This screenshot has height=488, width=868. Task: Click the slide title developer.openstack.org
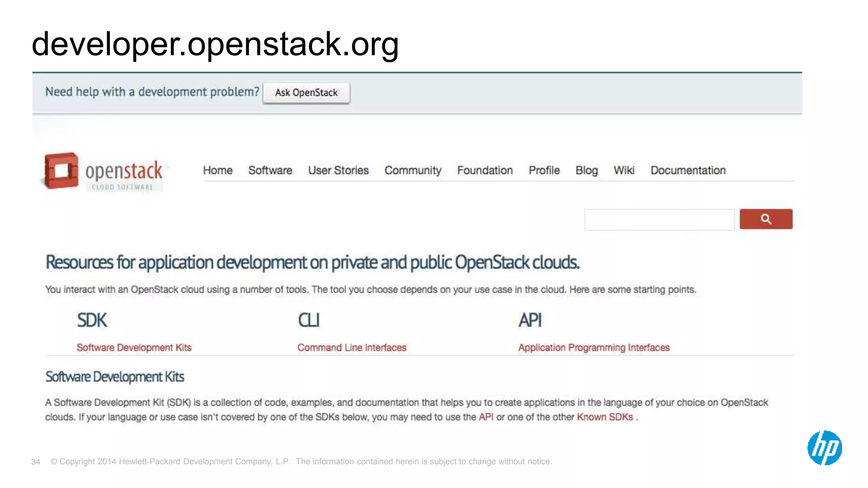(x=215, y=44)
